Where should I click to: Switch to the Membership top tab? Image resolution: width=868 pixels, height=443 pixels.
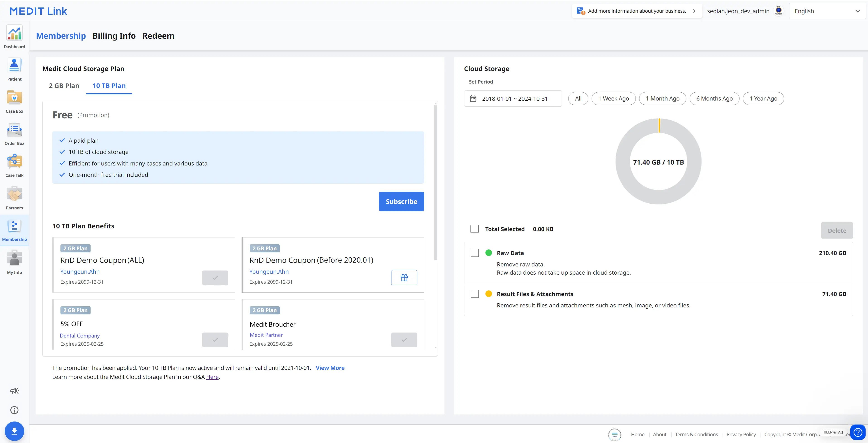pyautogui.click(x=61, y=36)
